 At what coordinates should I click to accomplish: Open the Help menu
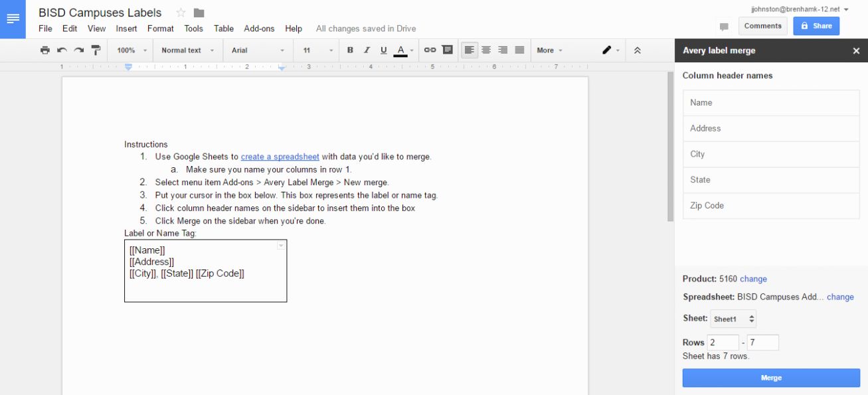(294, 29)
